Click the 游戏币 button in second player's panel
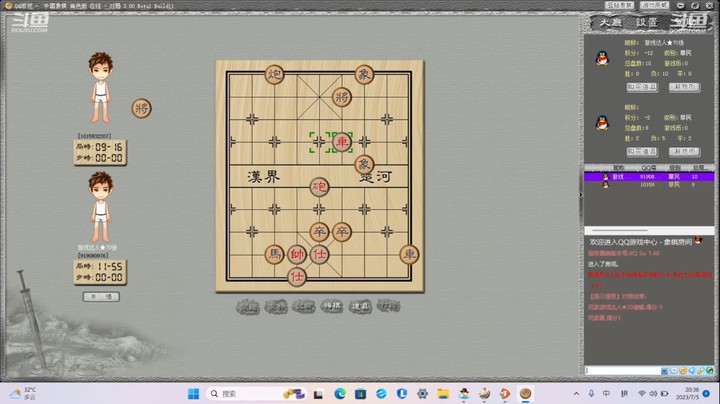Image resolution: width=720 pixels, height=404 pixels. (x=684, y=151)
